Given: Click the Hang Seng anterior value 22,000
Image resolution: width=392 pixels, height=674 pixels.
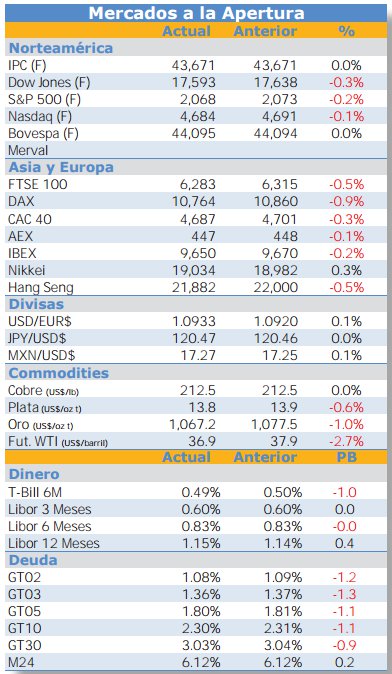Looking at the screenshot, I should coord(275,288).
